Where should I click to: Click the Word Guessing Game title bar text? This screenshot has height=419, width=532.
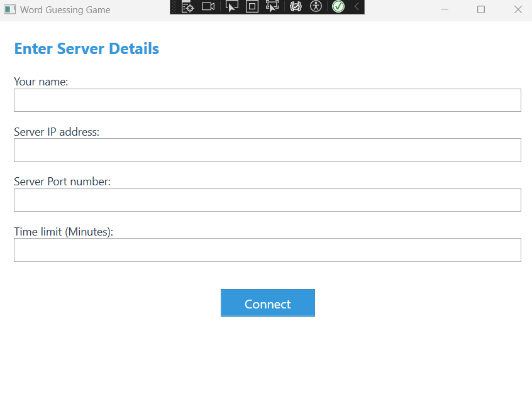65,10
